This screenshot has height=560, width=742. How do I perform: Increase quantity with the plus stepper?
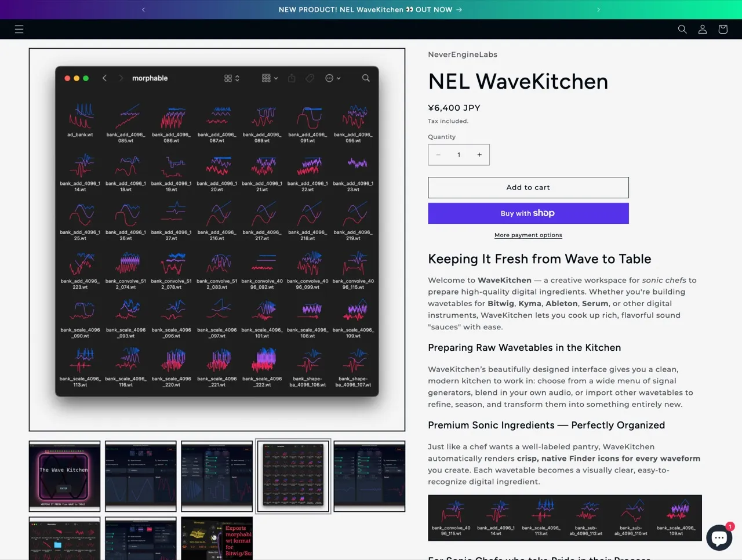(x=479, y=155)
